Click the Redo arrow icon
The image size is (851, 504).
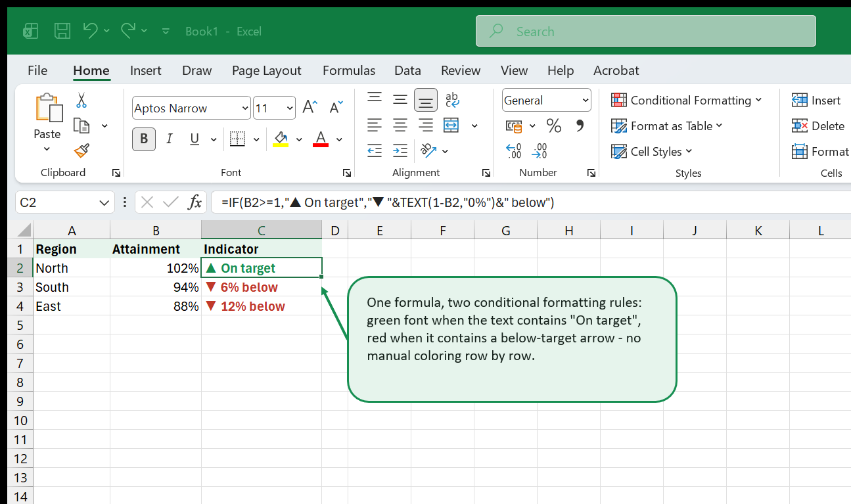[129, 30]
